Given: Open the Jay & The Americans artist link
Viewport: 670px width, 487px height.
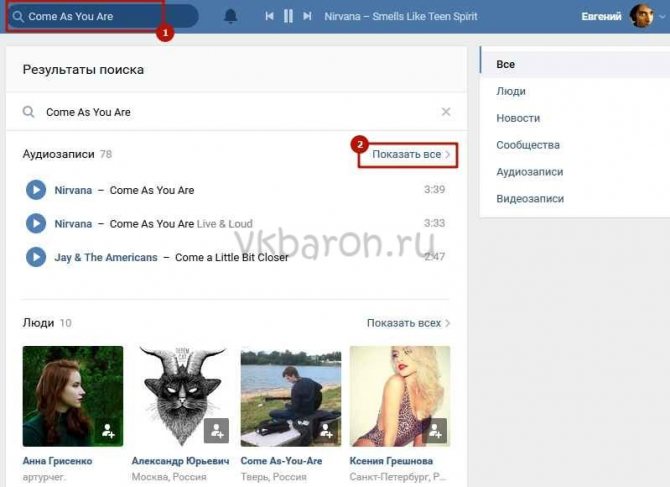Looking at the screenshot, I should click(106, 258).
